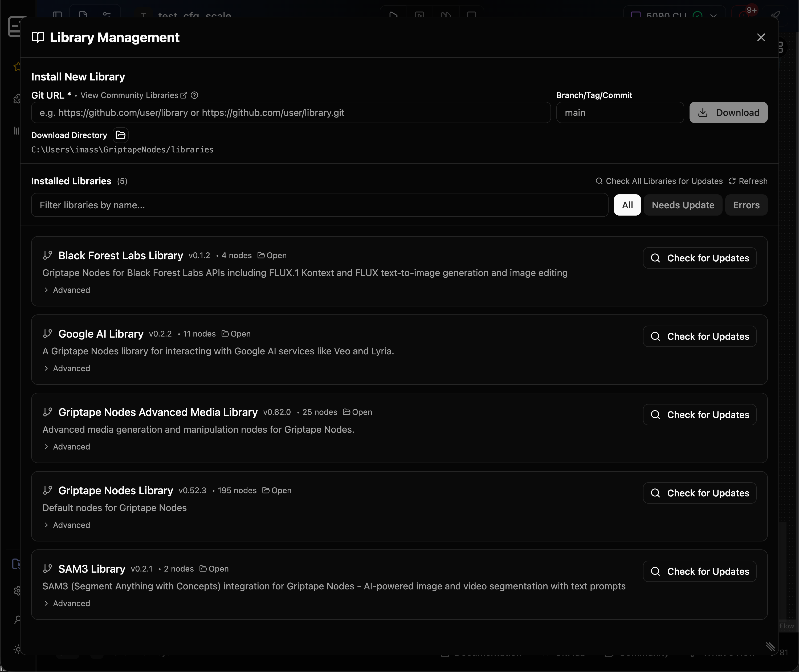This screenshot has height=672, width=799.
Task: Select the All filter toggle
Action: click(627, 205)
